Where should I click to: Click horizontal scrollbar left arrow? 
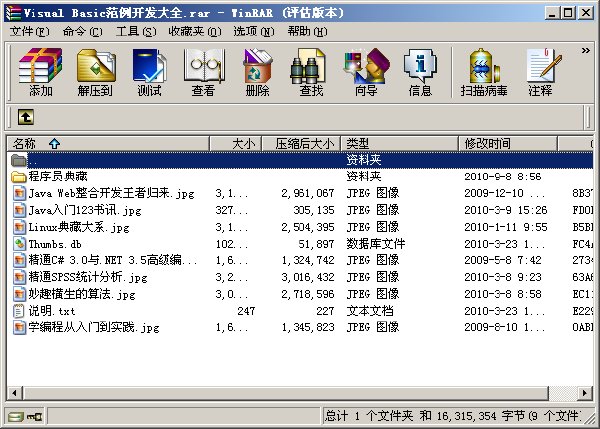click(15, 393)
